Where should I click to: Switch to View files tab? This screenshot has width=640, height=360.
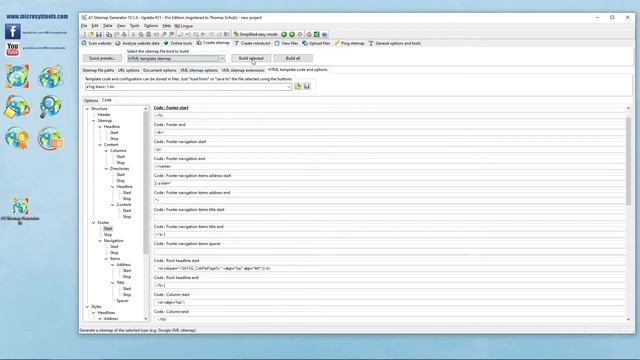coord(286,43)
